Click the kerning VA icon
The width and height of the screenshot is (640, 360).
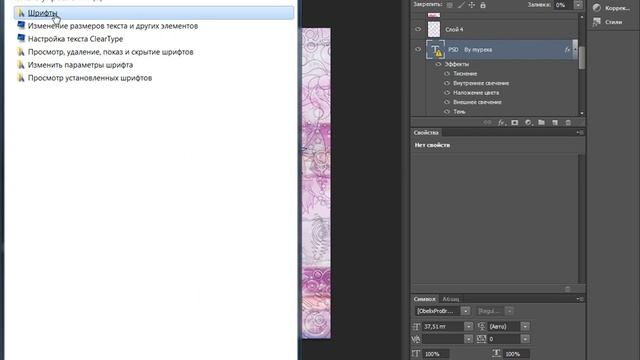(x=416, y=339)
